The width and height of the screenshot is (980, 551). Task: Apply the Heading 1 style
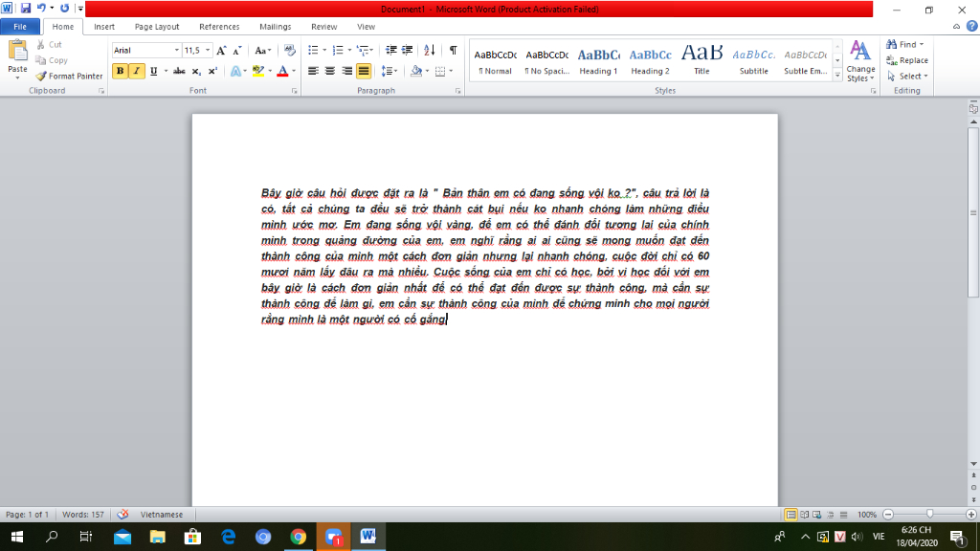point(598,61)
